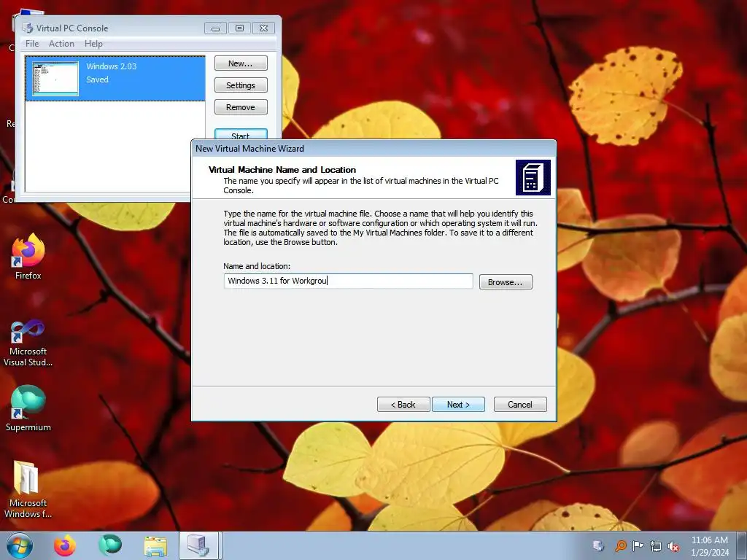This screenshot has width=747, height=560.
Task: Click Virtual PC tray icon
Action: click(598, 546)
